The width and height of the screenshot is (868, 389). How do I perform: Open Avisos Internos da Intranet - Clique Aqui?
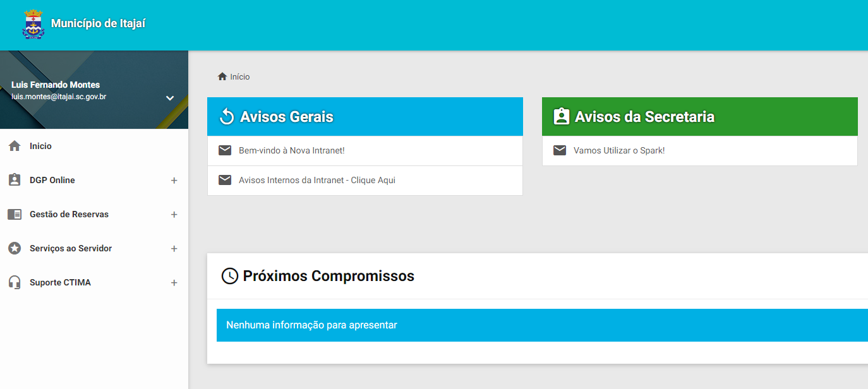(316, 180)
